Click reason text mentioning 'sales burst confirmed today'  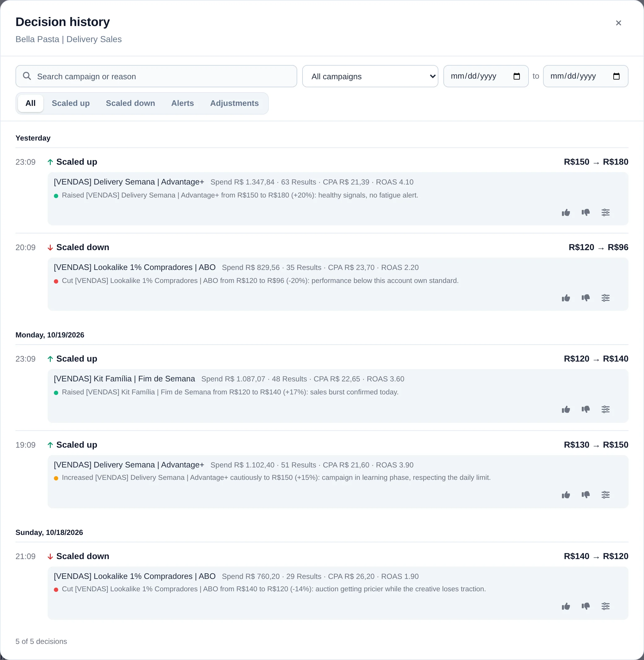pos(230,392)
